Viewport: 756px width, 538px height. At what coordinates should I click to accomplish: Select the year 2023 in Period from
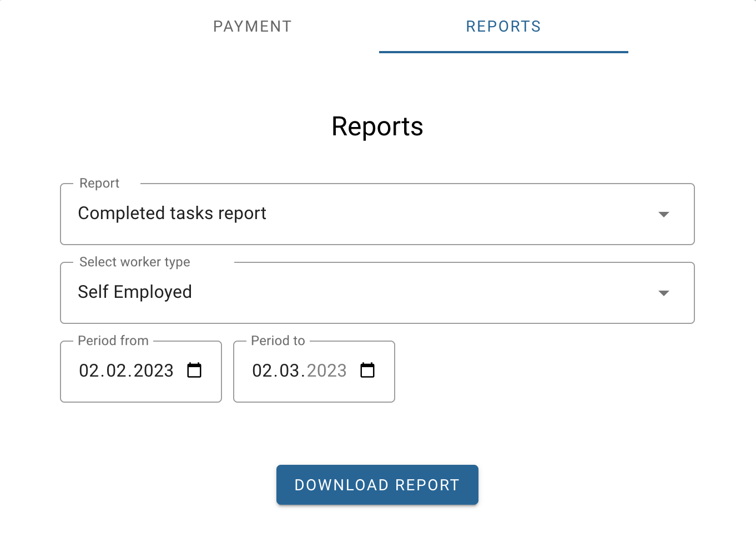[x=154, y=370]
